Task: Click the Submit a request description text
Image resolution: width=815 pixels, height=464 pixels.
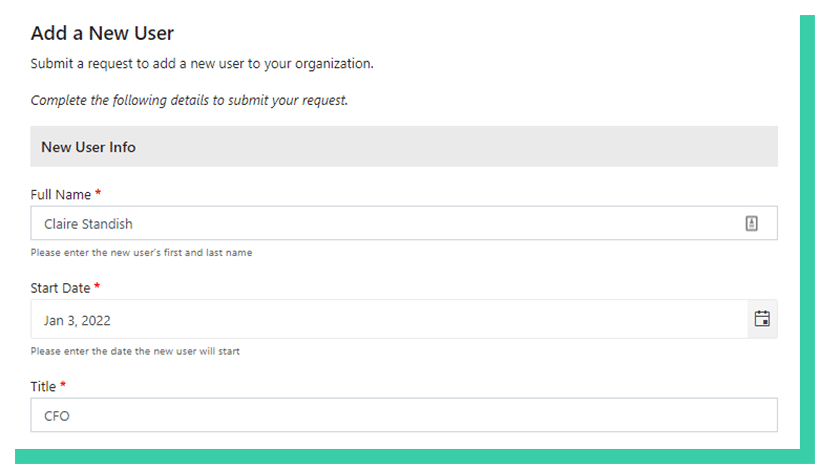Action: coord(202,64)
